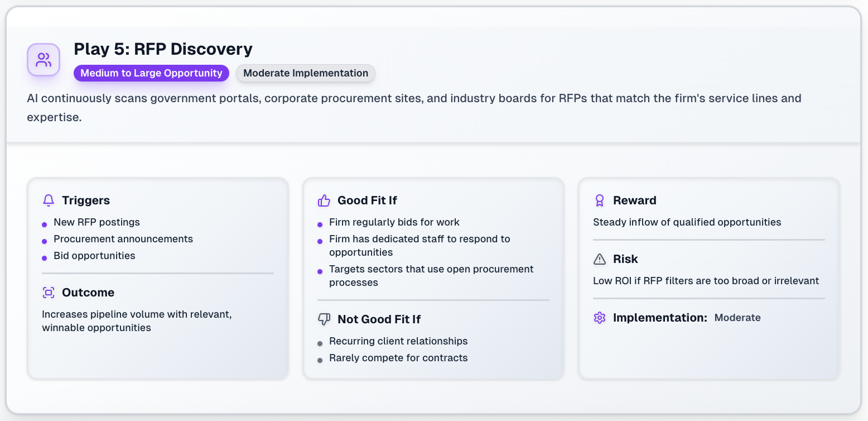
Task: Click the Outcome heading
Action: (x=88, y=293)
